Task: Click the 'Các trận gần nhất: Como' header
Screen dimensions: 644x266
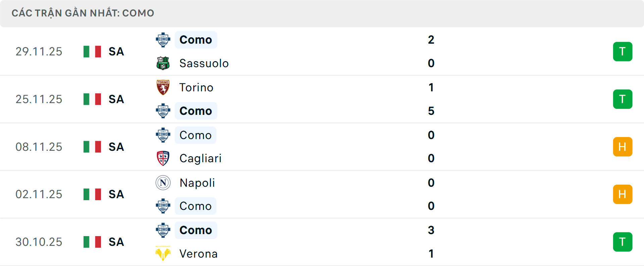Action: [83, 13]
